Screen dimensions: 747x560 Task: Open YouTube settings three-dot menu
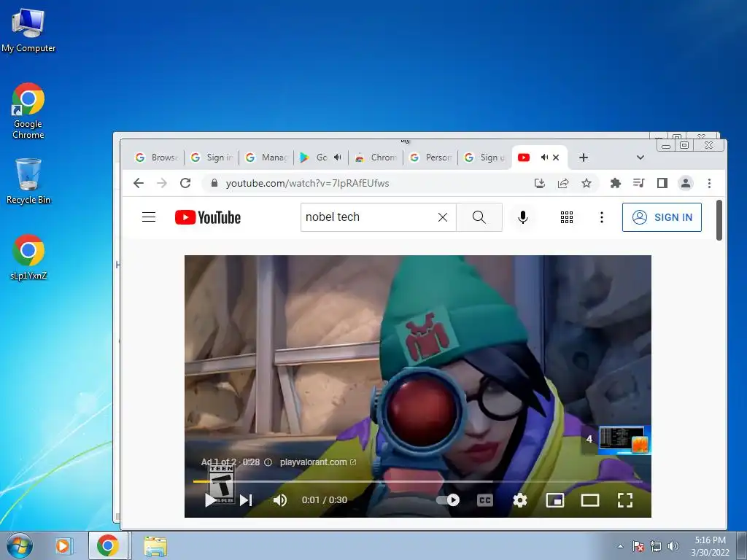[x=602, y=217]
